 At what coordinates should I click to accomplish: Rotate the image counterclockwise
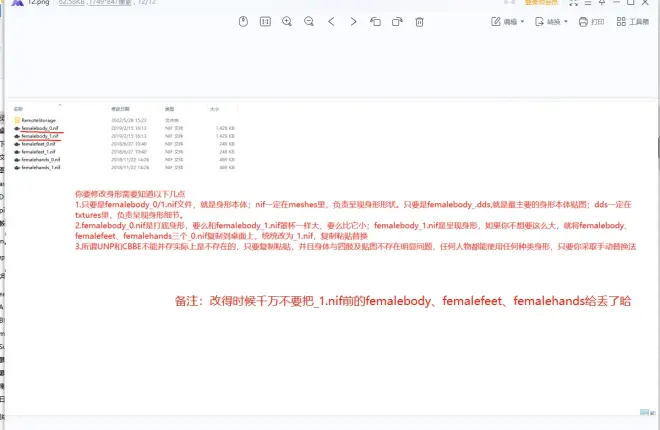(x=375, y=21)
